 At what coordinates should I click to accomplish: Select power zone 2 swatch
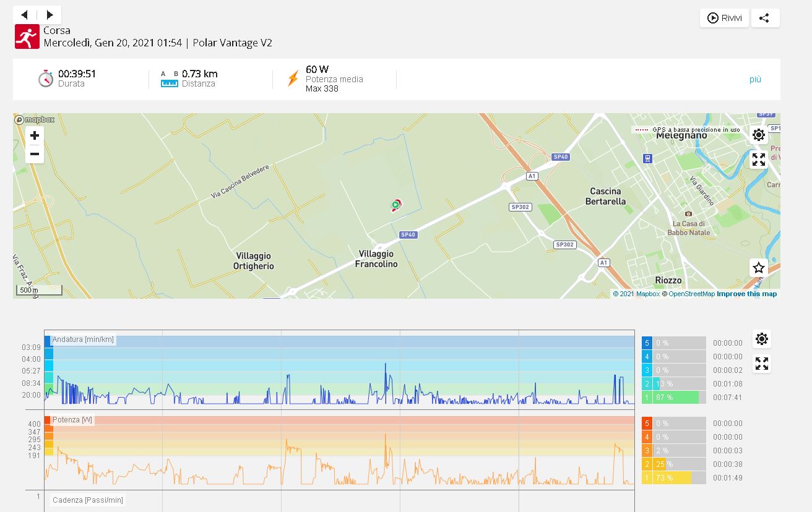pos(647,464)
